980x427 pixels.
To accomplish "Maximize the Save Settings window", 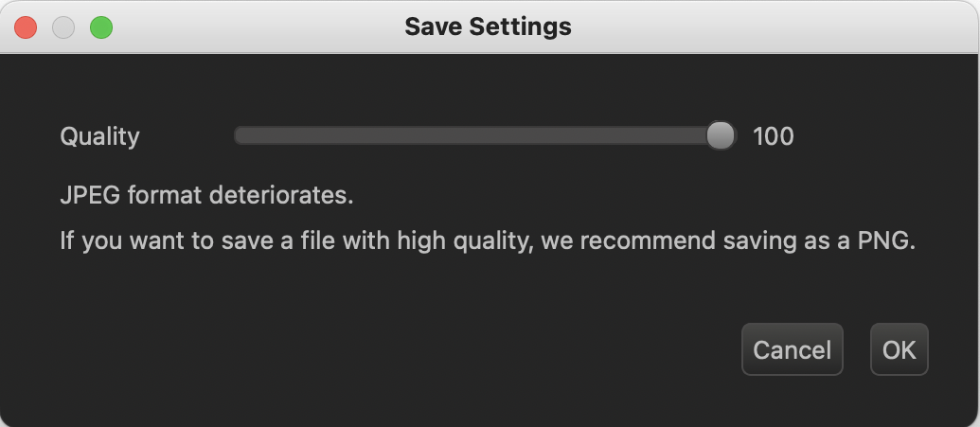I will pos(101,27).
